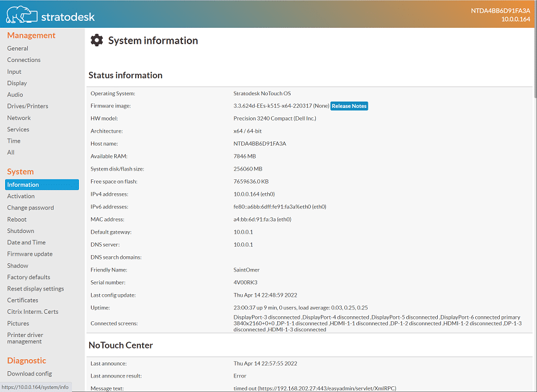The width and height of the screenshot is (537, 392).
Task: Open Connections in the sidebar
Action: click(23, 60)
